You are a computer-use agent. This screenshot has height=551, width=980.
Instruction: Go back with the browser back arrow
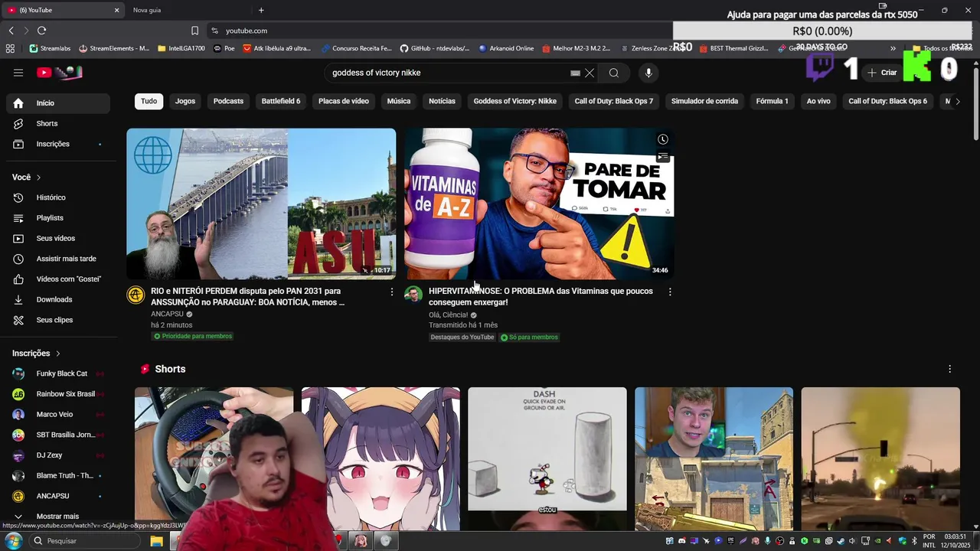[11, 31]
